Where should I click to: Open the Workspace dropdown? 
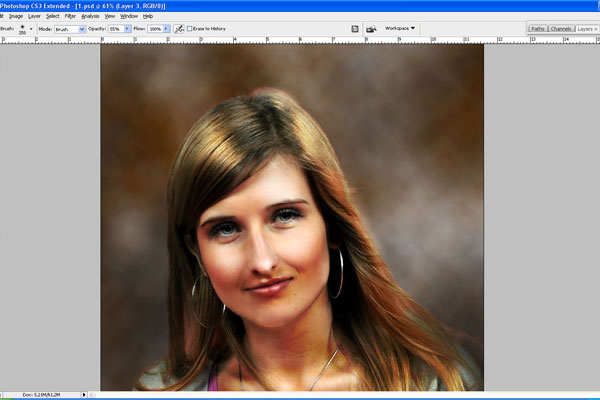400,29
